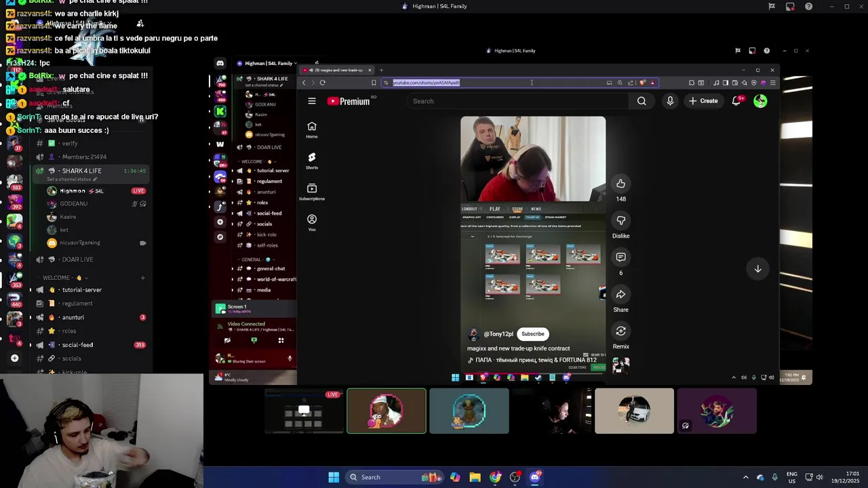The image size is (868, 488).
Task: Select the LIVE screen-share stream tile
Action: pyautogui.click(x=304, y=411)
